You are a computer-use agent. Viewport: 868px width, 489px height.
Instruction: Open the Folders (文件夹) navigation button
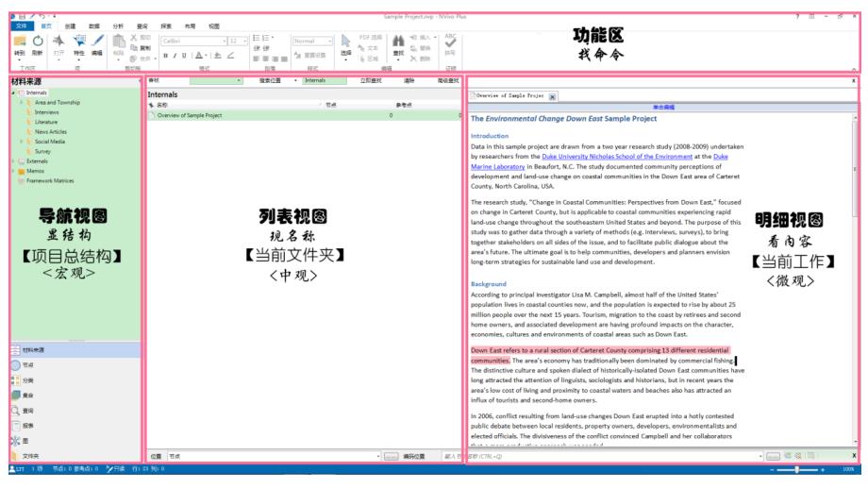(75, 456)
